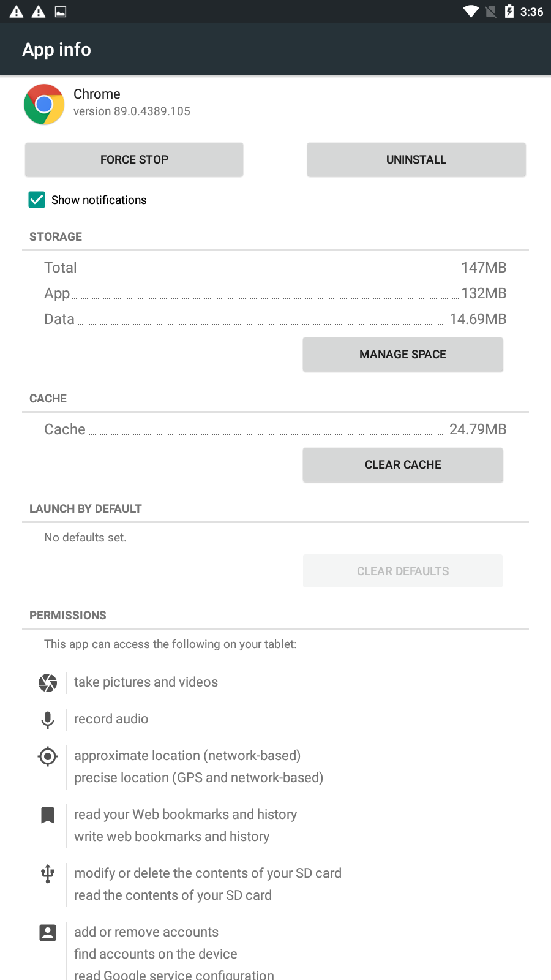Image resolution: width=551 pixels, height=980 pixels.
Task: Select 'modify or delete SD card contents' permission
Action: click(208, 873)
